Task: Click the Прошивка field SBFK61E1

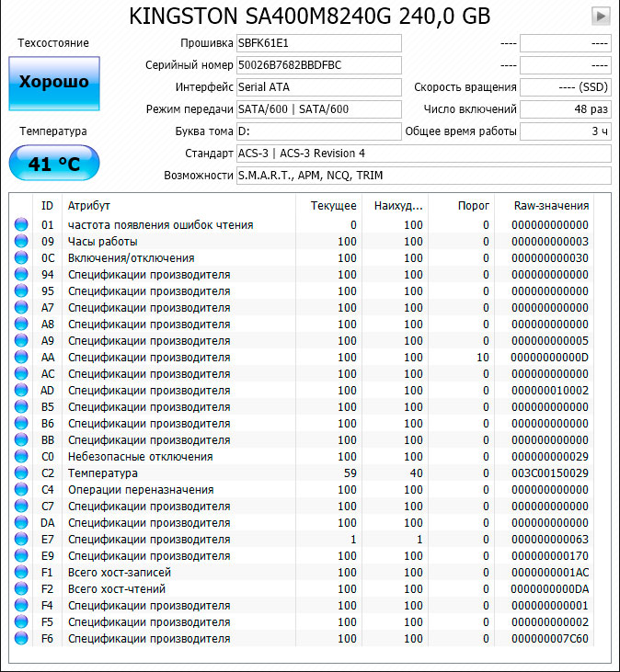Action: tap(319, 43)
